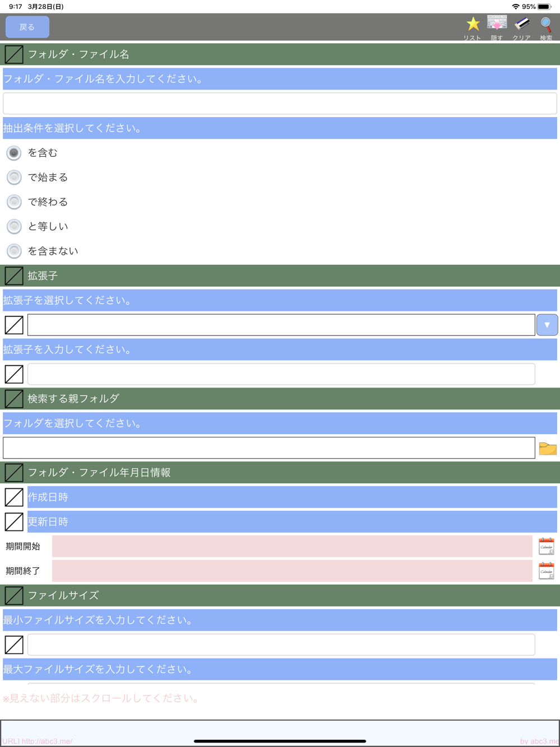This screenshot has height=747, width=560.
Task: Expand the 拡張子 dropdown arrow
Action: (547, 325)
